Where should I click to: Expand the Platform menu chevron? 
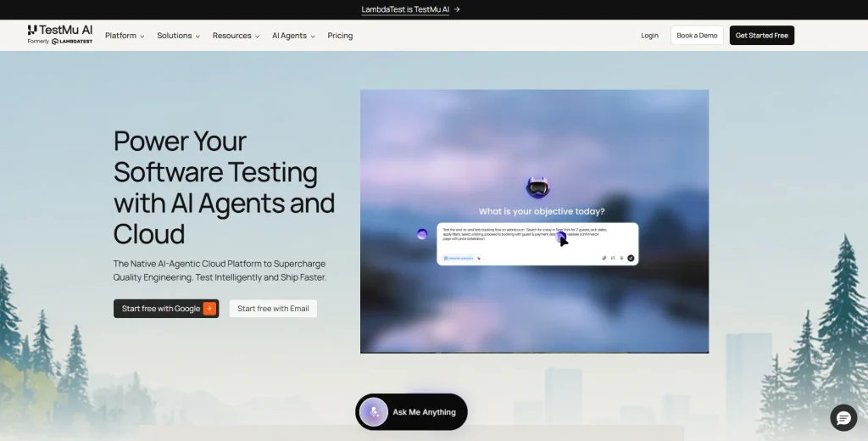click(x=142, y=36)
